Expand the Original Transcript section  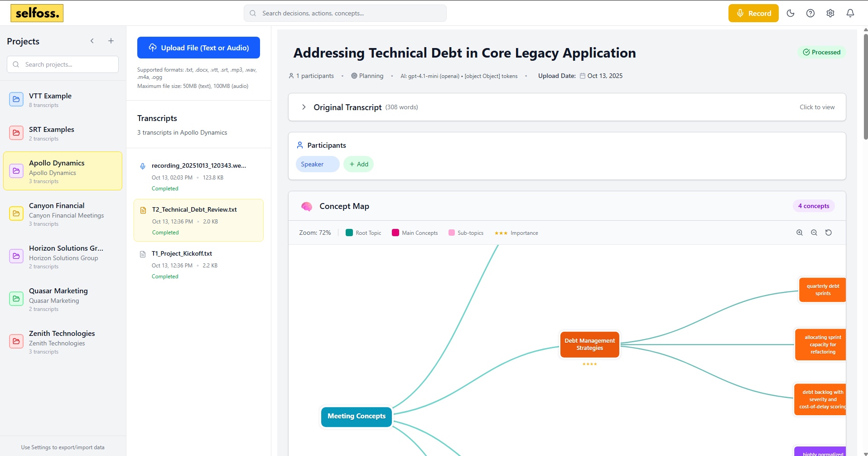tap(304, 107)
